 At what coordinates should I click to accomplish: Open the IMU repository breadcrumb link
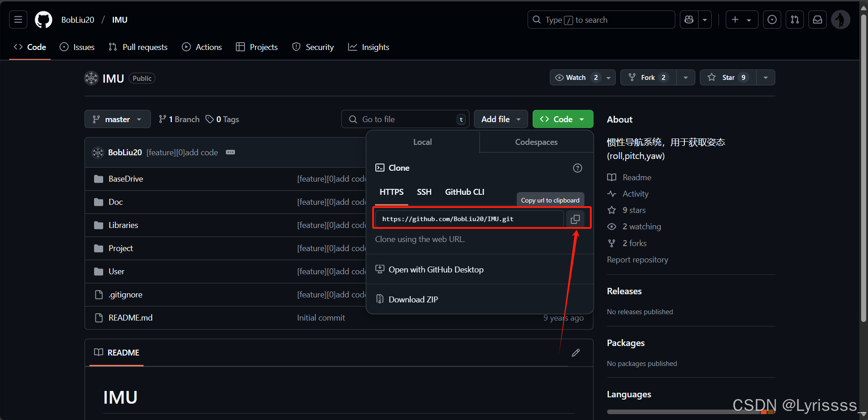[120, 20]
